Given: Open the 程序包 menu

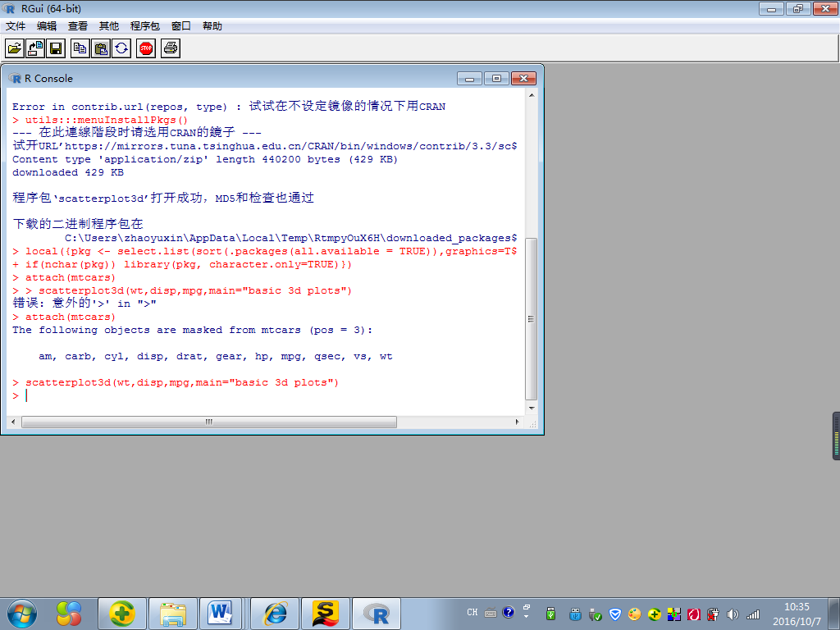Looking at the screenshot, I should (x=144, y=25).
